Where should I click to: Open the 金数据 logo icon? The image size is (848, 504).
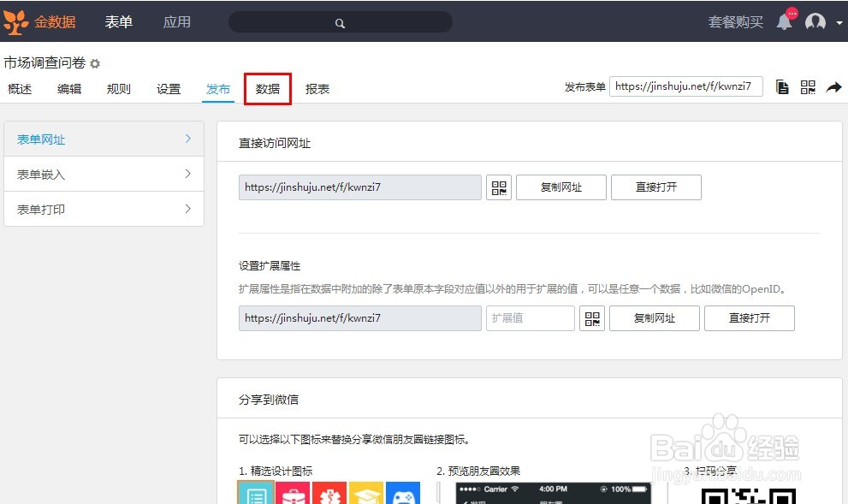coord(15,21)
